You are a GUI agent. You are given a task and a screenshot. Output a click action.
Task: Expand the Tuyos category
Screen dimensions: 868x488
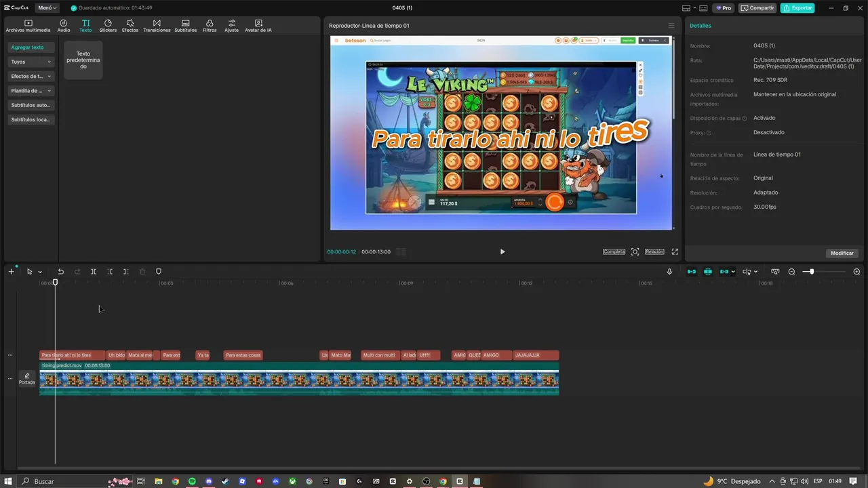point(31,62)
